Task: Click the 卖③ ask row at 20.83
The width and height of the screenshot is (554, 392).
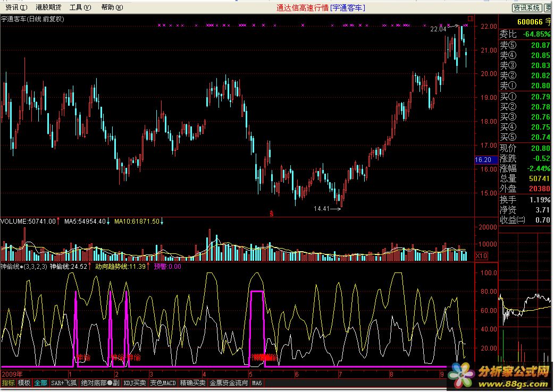Action: point(525,66)
